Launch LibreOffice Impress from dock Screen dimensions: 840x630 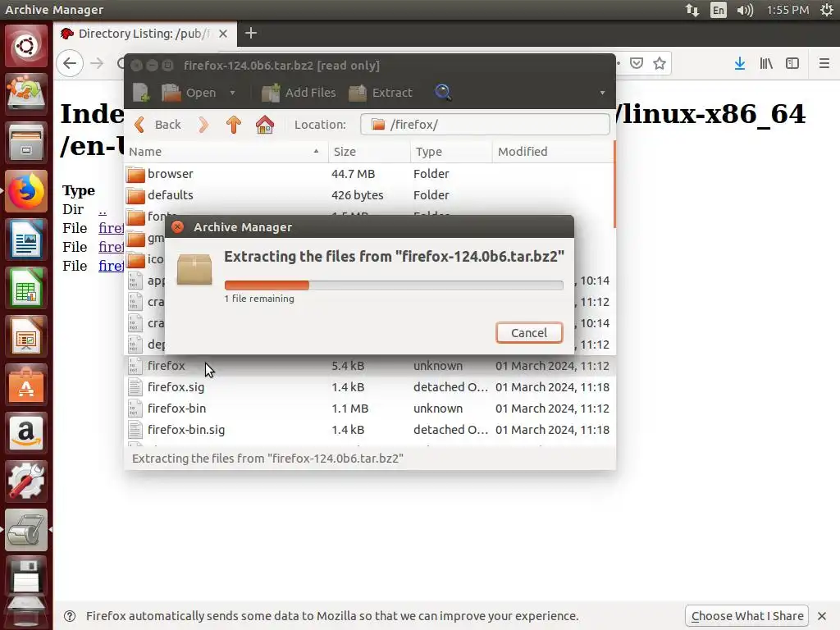click(26, 336)
